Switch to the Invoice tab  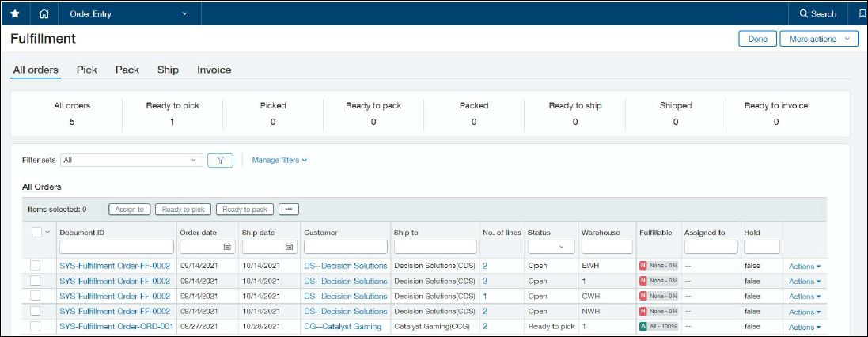click(214, 70)
